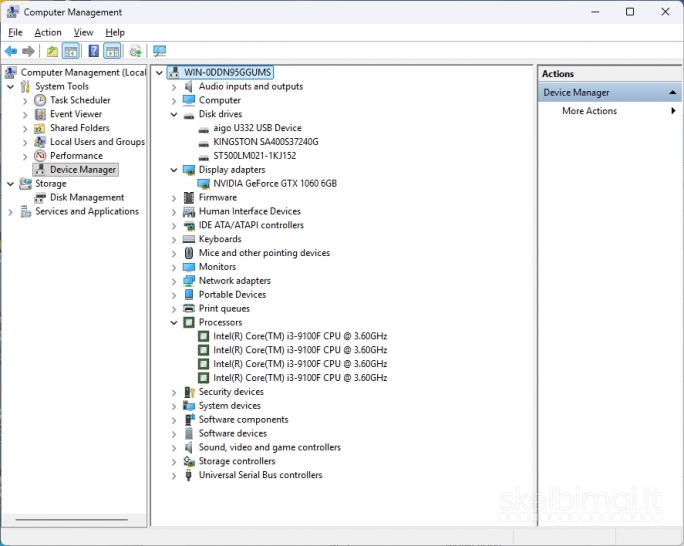Select Software components category
The width and height of the screenshot is (684, 546).
(x=243, y=420)
